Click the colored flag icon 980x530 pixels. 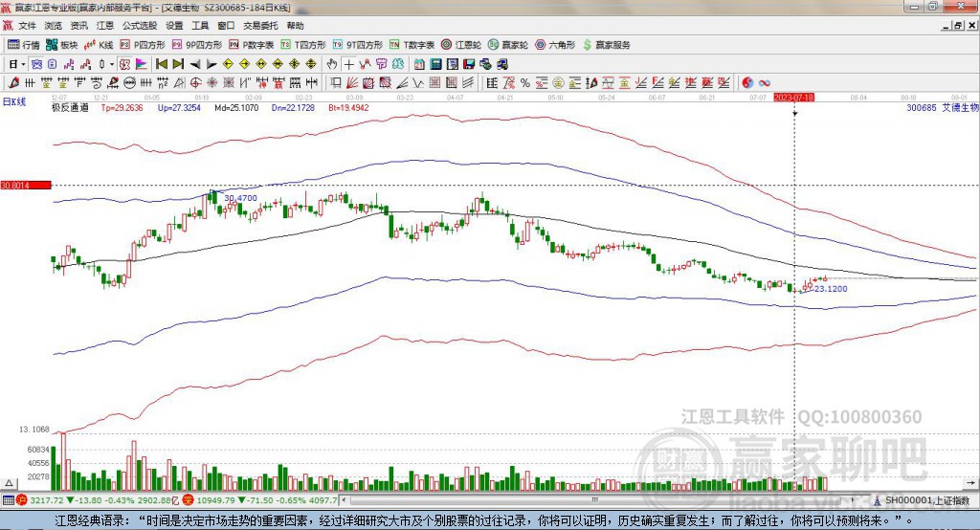pos(142,64)
